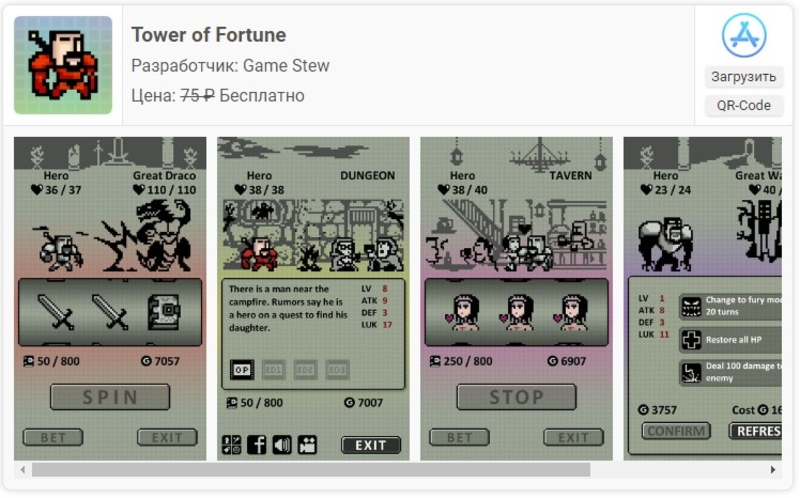
Task: Click the Facebook icon in dungeon screenshot
Action: click(257, 444)
